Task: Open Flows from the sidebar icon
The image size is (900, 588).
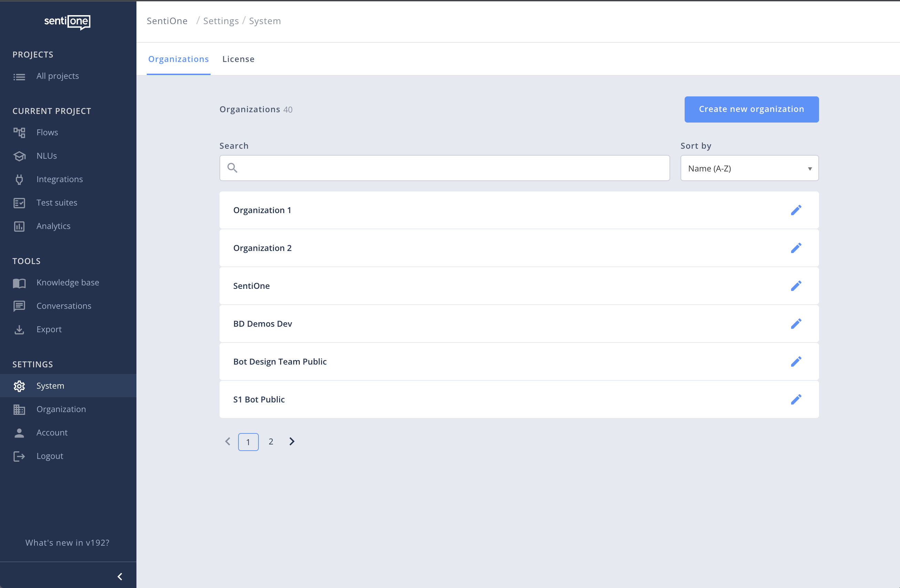Action: coord(19,133)
